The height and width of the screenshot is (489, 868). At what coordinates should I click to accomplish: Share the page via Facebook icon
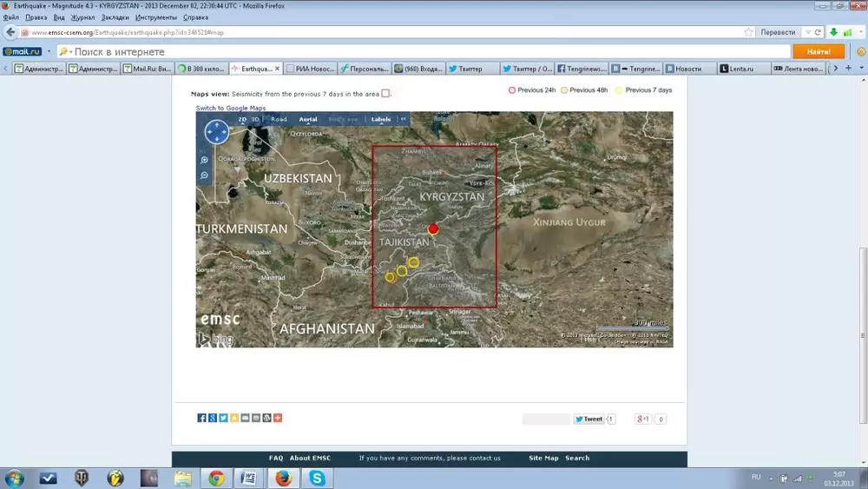[x=202, y=418]
